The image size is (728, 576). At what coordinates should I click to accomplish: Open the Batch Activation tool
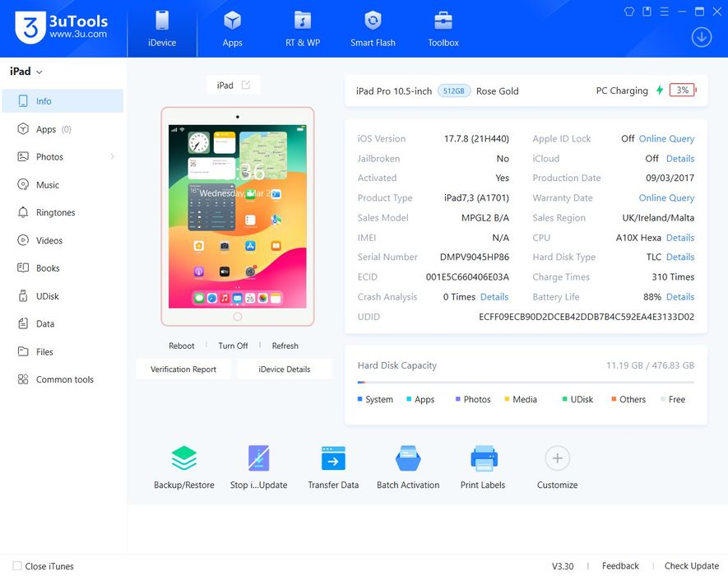click(x=408, y=467)
